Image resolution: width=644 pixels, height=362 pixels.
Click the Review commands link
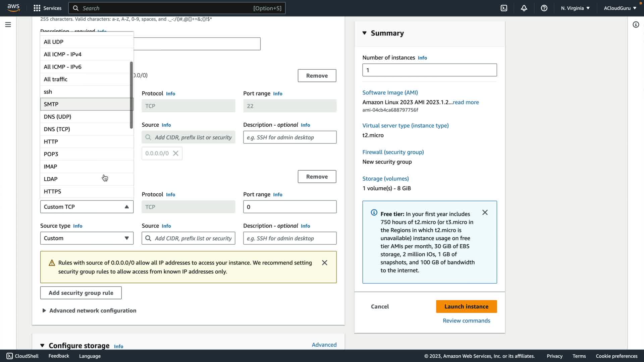466,321
